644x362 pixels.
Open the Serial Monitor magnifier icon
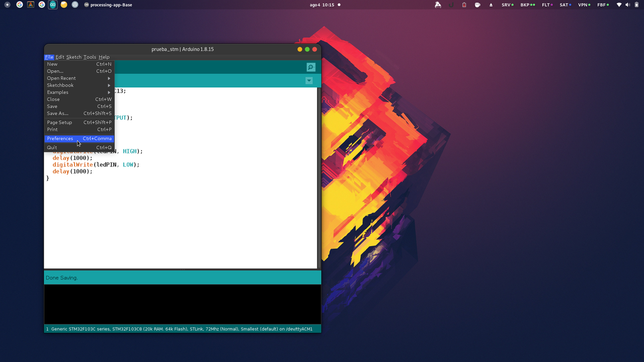point(311,67)
